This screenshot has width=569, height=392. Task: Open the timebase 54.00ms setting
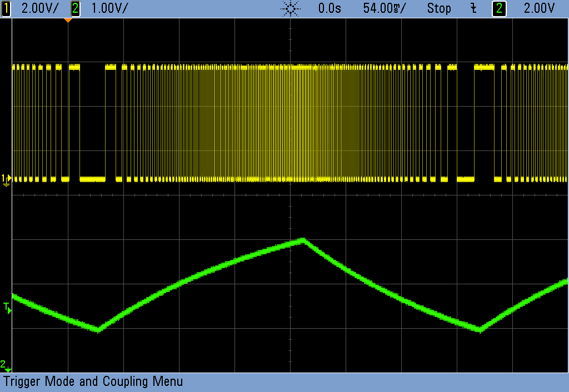pyautogui.click(x=386, y=8)
